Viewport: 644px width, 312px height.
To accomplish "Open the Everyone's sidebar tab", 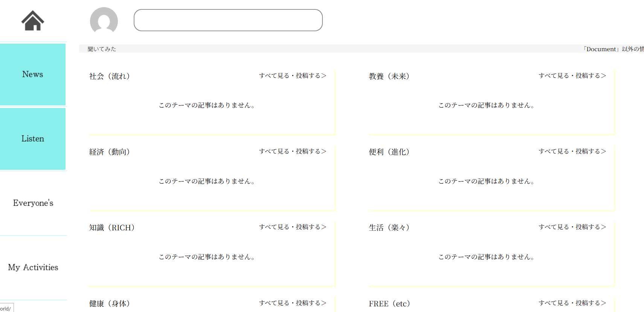I will tap(33, 203).
